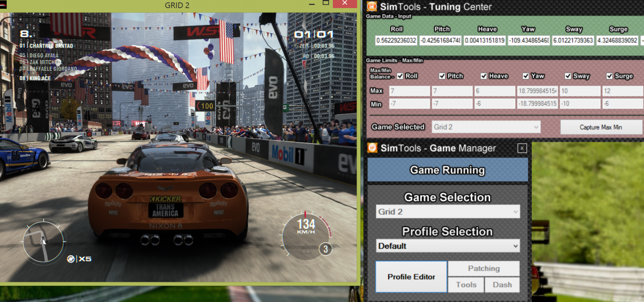Click the Heave Min value field
The width and height of the screenshot is (644, 302).
click(x=495, y=104)
